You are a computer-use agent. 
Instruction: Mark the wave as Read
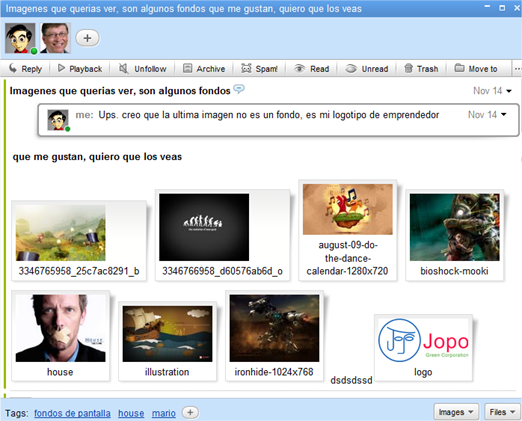pos(311,69)
